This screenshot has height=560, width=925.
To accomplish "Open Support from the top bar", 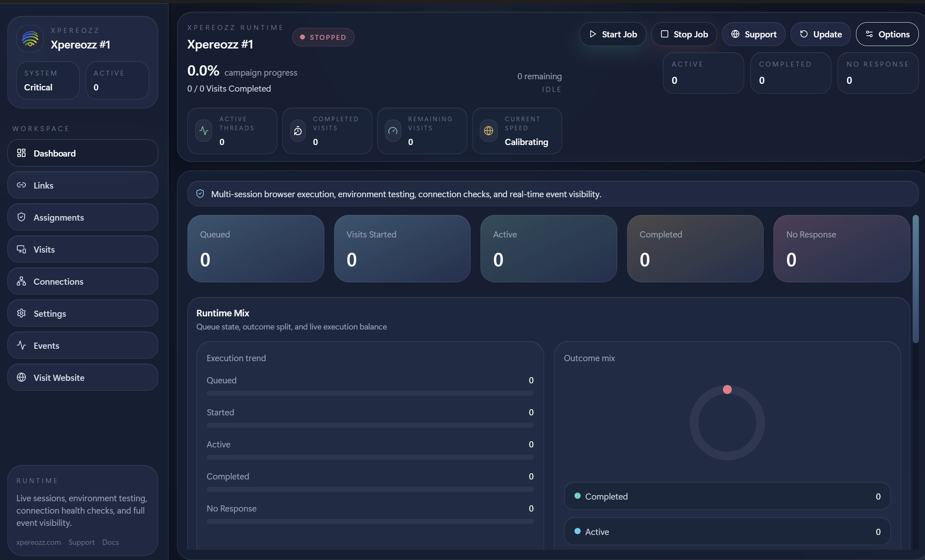I will (x=754, y=34).
